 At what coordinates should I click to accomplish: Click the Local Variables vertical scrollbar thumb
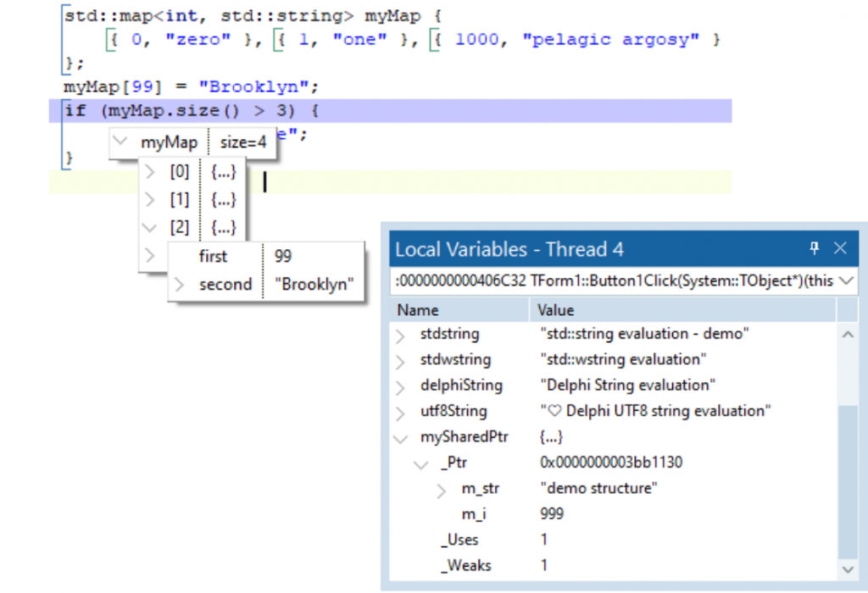pyautogui.click(x=848, y=482)
